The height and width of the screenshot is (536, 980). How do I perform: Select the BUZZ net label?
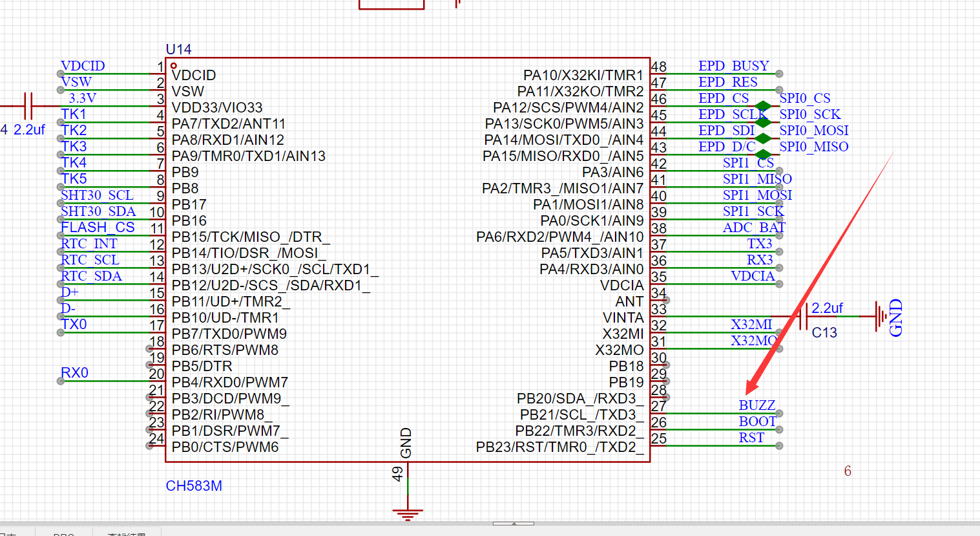756,405
